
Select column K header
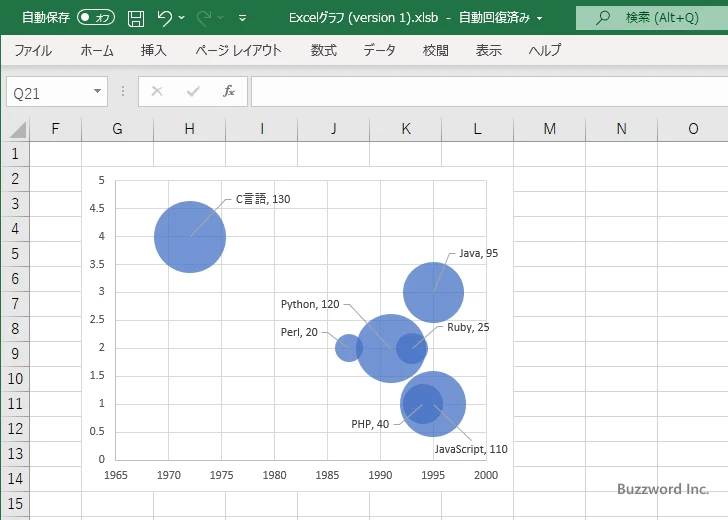click(x=405, y=129)
